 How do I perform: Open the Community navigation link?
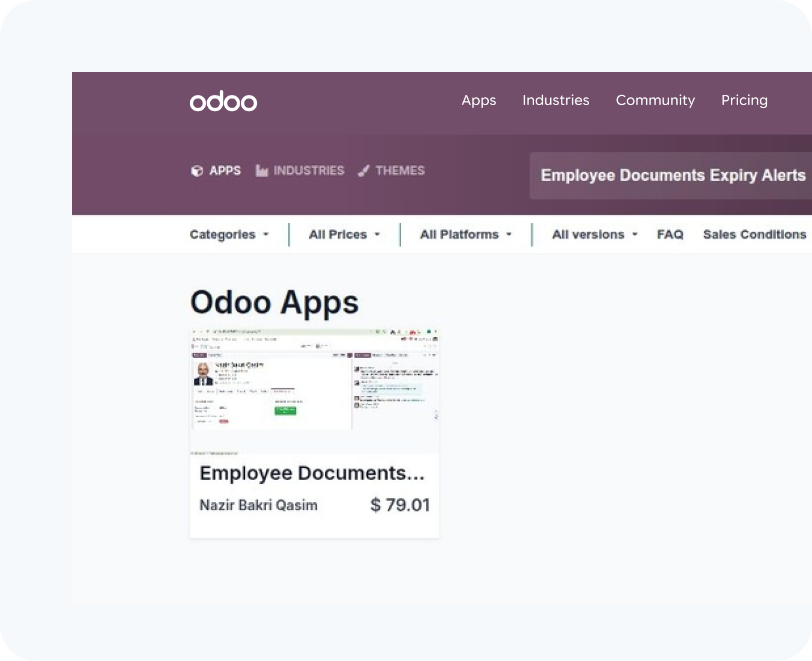coord(655,100)
